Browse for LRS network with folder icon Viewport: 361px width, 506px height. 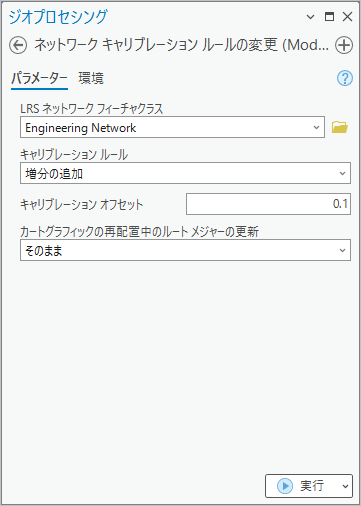tap(340, 127)
